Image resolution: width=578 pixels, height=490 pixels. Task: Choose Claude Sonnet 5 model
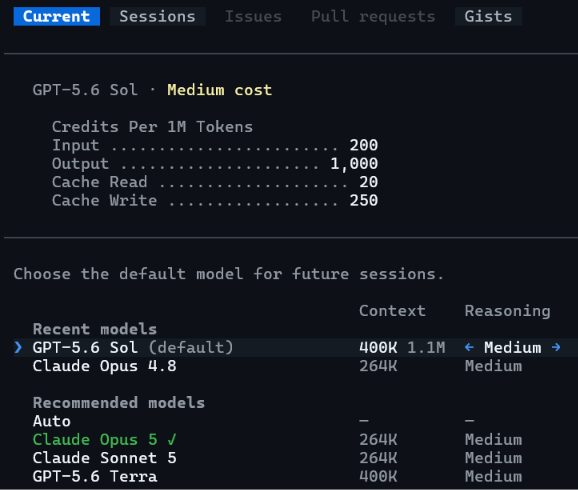(x=296, y=458)
